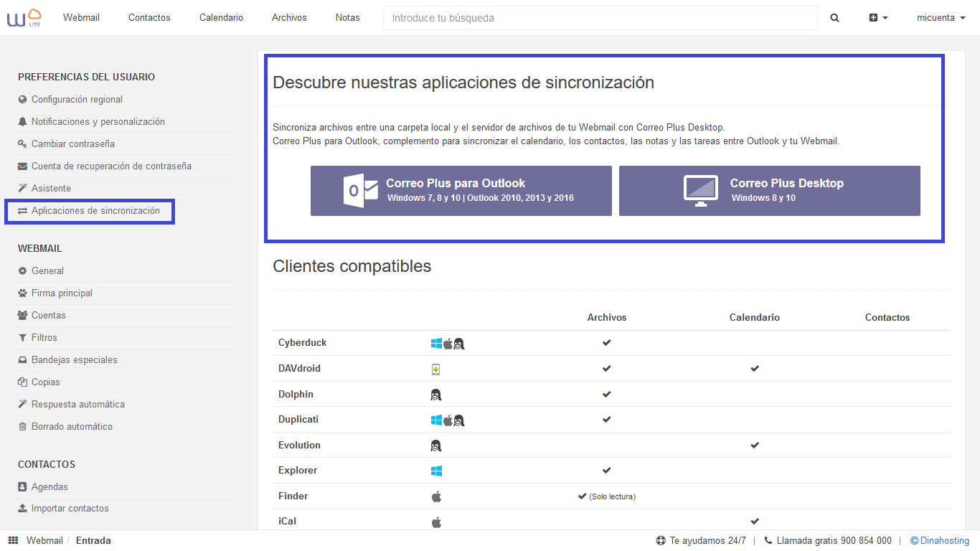
Task: Click the upload icon beside Importar contactos
Action: click(22, 509)
